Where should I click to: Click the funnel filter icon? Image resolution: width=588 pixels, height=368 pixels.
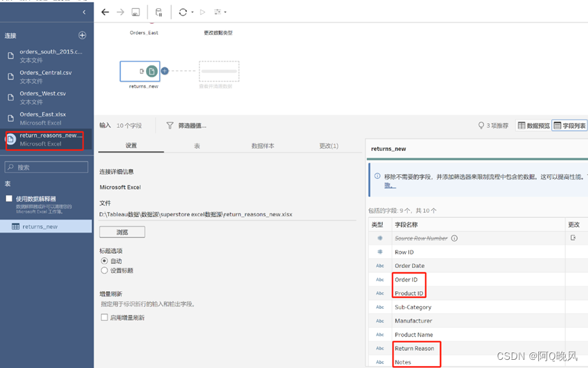170,125
